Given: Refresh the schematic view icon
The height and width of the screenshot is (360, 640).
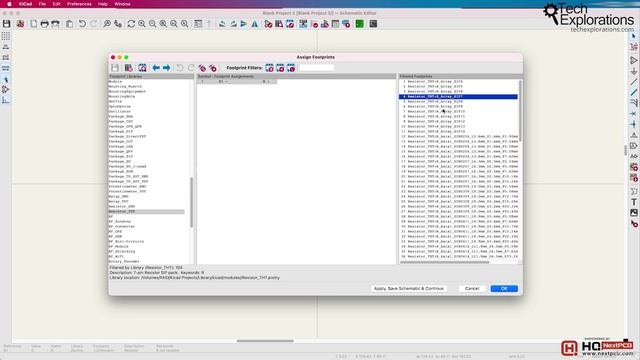Looking at the screenshot, I should click(131, 24).
